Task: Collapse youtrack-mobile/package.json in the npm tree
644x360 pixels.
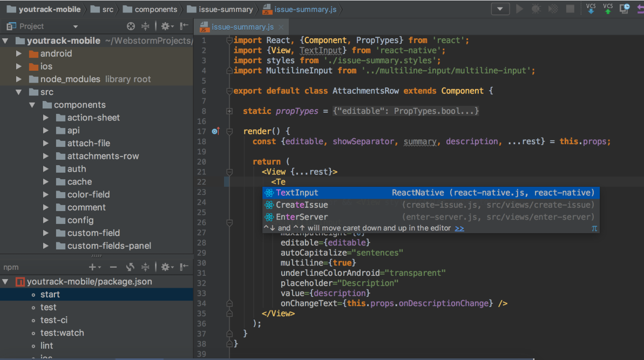Action: tap(5, 282)
